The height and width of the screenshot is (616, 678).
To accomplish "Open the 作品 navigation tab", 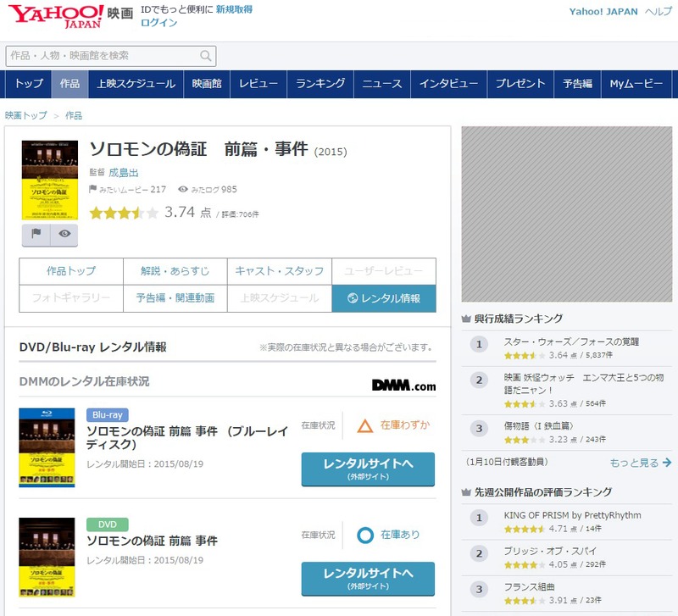I will point(69,83).
